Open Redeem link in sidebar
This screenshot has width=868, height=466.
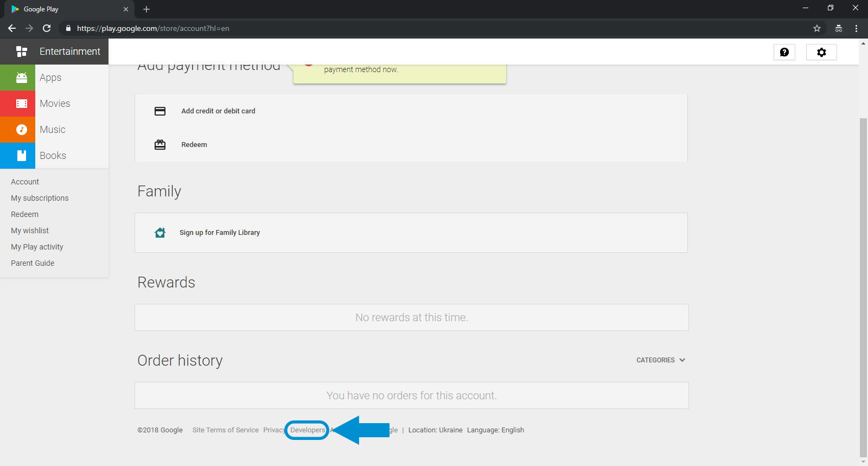point(24,214)
